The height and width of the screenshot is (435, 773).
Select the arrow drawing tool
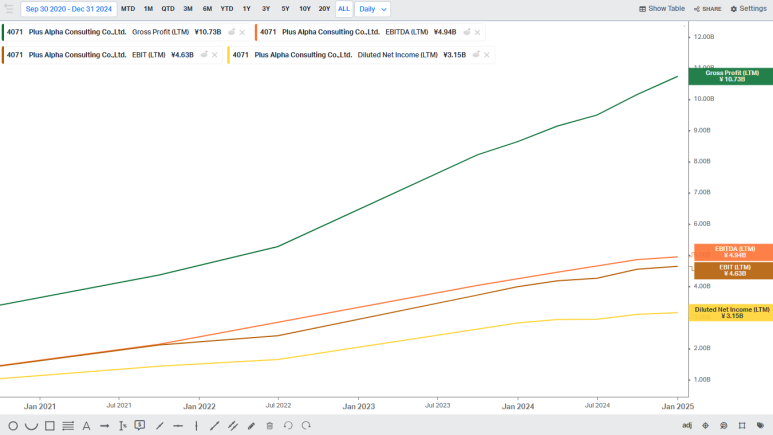[105, 426]
